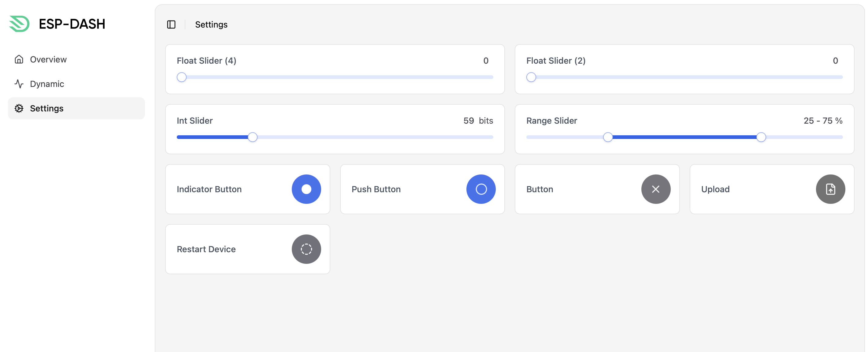Click the Float Slider (4) handle
Screen dimensions: 868x352
[182, 77]
